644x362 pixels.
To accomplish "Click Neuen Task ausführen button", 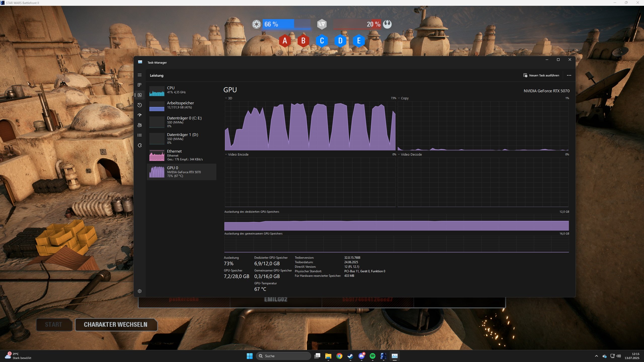I will click(x=541, y=75).
